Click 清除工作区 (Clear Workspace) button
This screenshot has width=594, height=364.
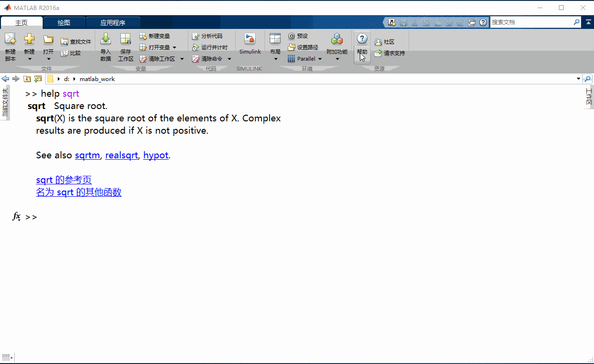point(157,59)
